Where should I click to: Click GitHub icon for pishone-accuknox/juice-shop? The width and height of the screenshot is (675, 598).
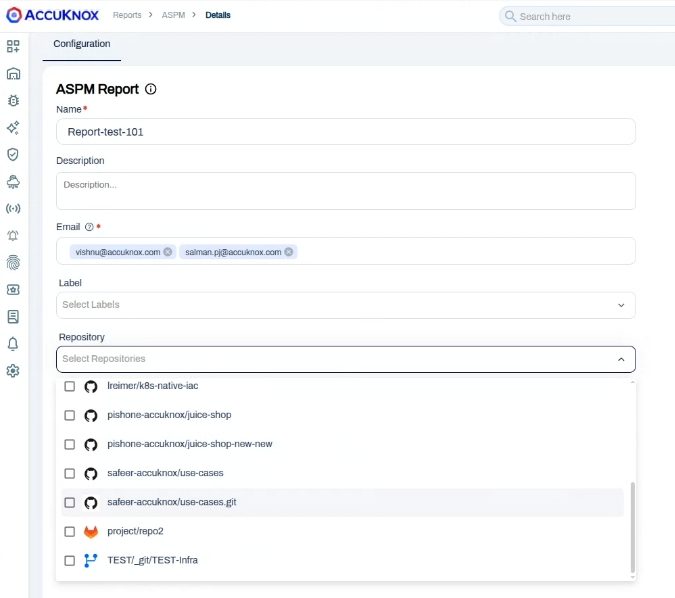pyautogui.click(x=91, y=415)
